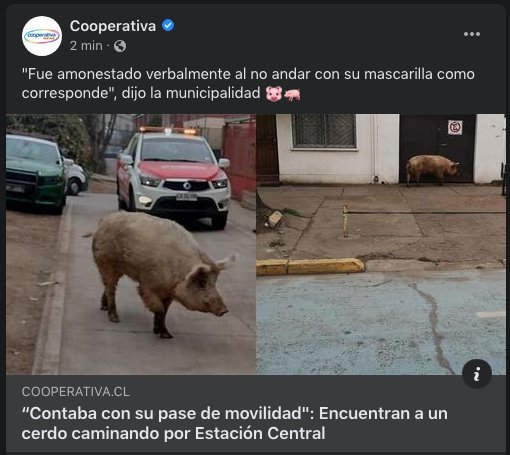Click the globe public audience icon
Image resolution: width=510 pixels, height=455 pixels.
(x=120, y=46)
